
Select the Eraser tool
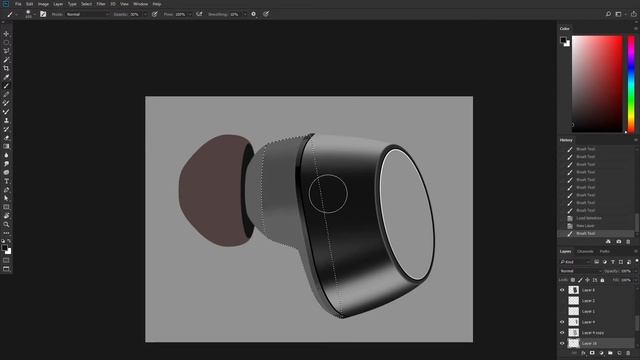coord(6,138)
